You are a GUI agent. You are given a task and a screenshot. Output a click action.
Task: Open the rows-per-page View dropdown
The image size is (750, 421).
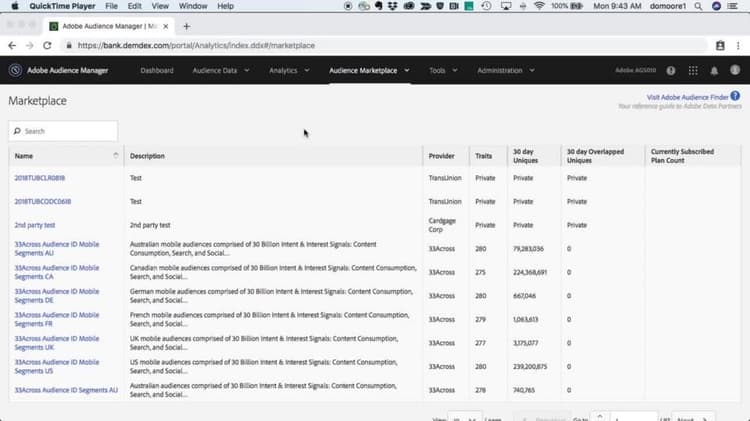coord(464,418)
